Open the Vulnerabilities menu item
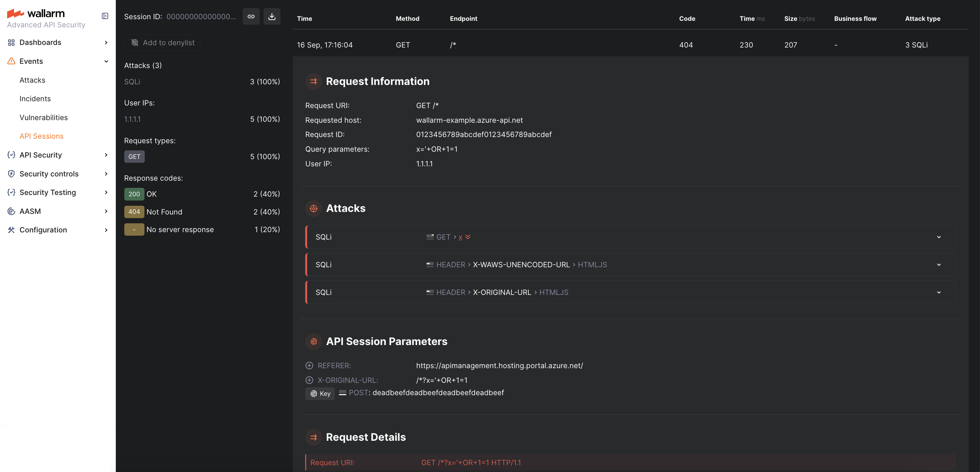Screen dimensions: 980x472 click(x=43, y=117)
